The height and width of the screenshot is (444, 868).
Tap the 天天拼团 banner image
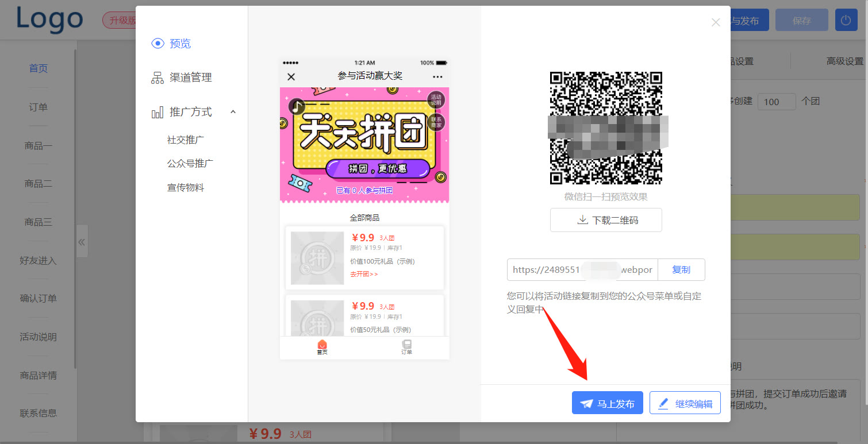pyautogui.click(x=364, y=145)
